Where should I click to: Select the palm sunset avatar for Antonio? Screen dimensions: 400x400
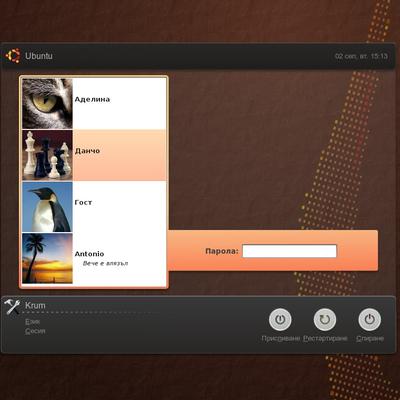[47, 258]
